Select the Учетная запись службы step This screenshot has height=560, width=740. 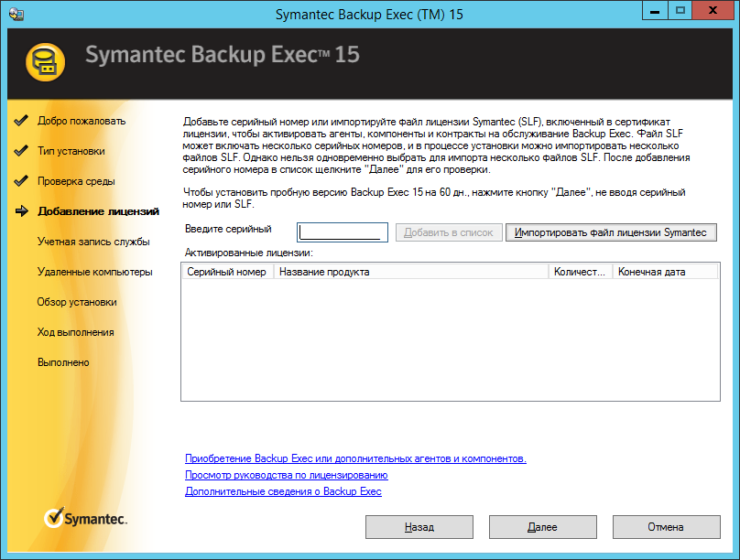93,242
